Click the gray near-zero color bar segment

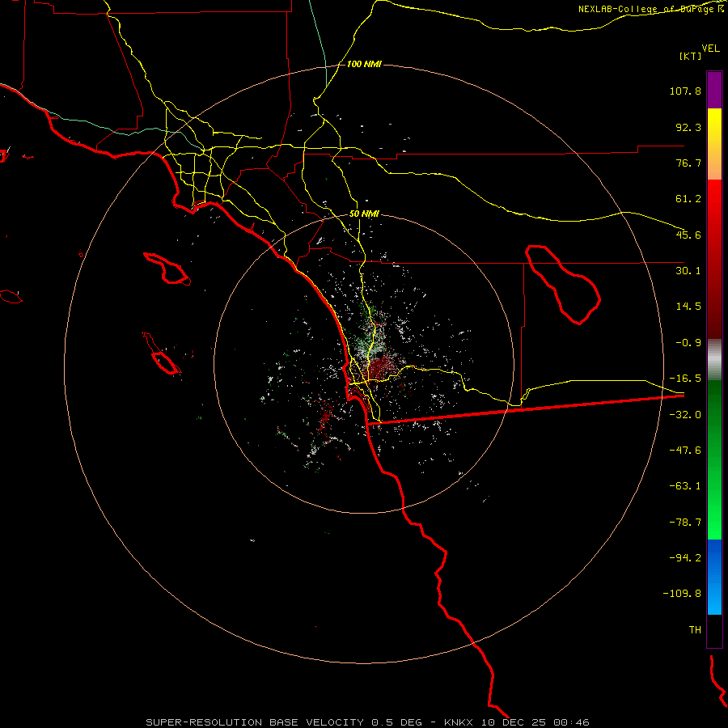coord(714,359)
